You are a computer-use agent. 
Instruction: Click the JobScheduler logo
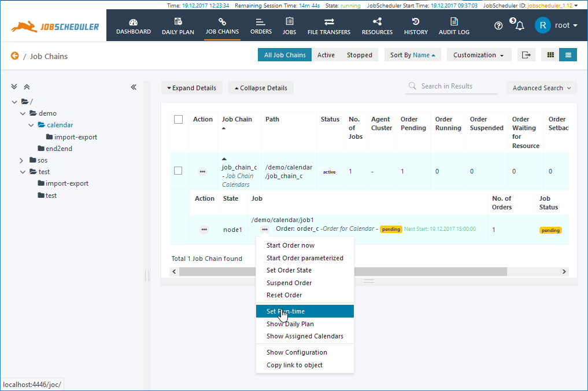point(55,26)
